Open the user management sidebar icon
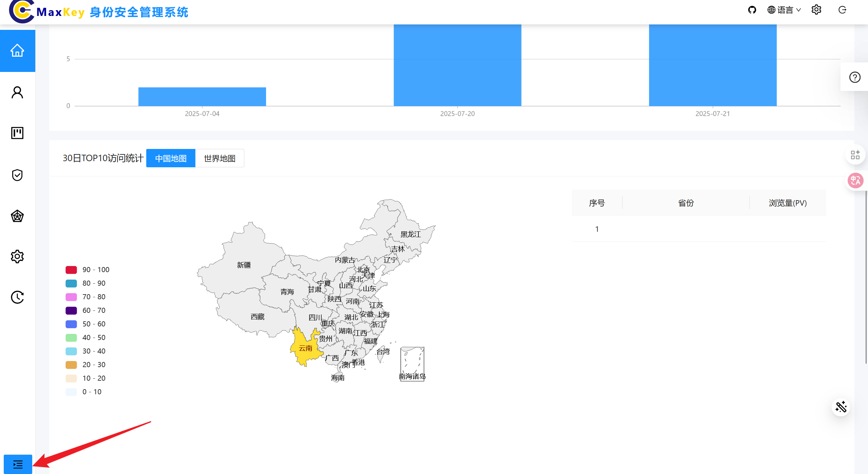Viewport: 868px width, 474px height. 17,92
